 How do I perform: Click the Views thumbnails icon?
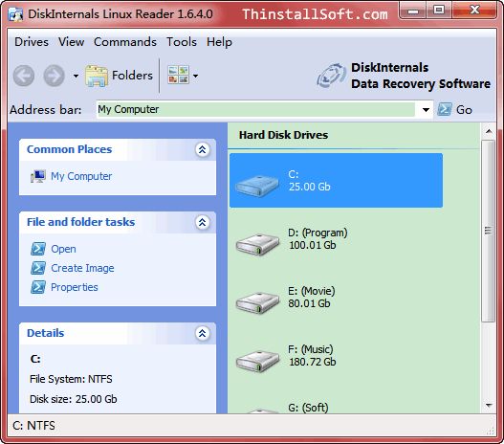tap(179, 75)
